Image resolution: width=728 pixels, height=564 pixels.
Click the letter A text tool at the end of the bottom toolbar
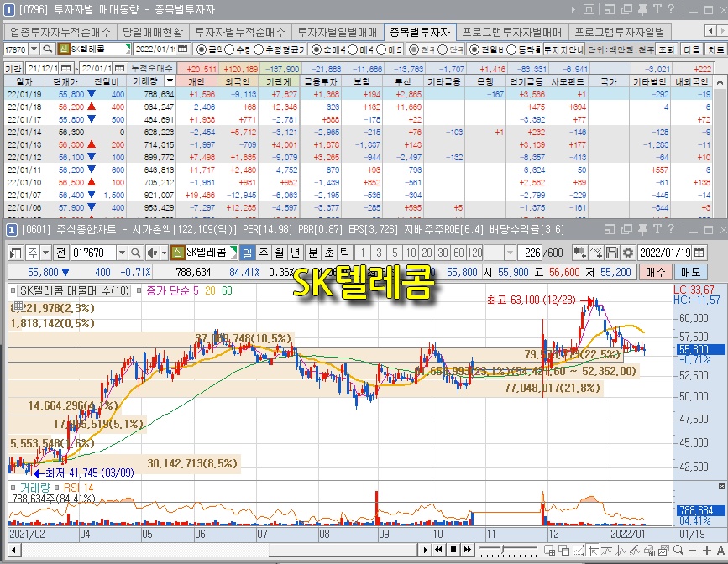(x=720, y=551)
